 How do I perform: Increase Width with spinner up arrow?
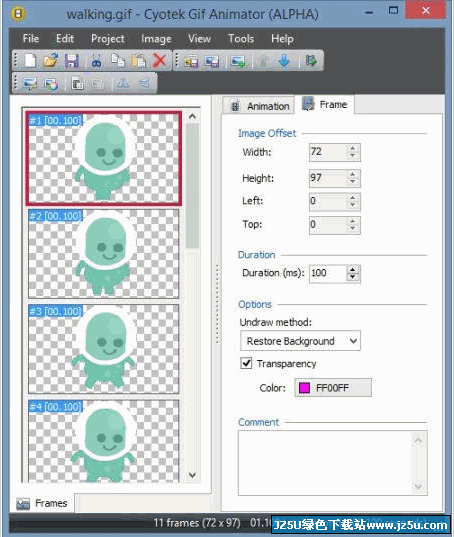pos(353,148)
